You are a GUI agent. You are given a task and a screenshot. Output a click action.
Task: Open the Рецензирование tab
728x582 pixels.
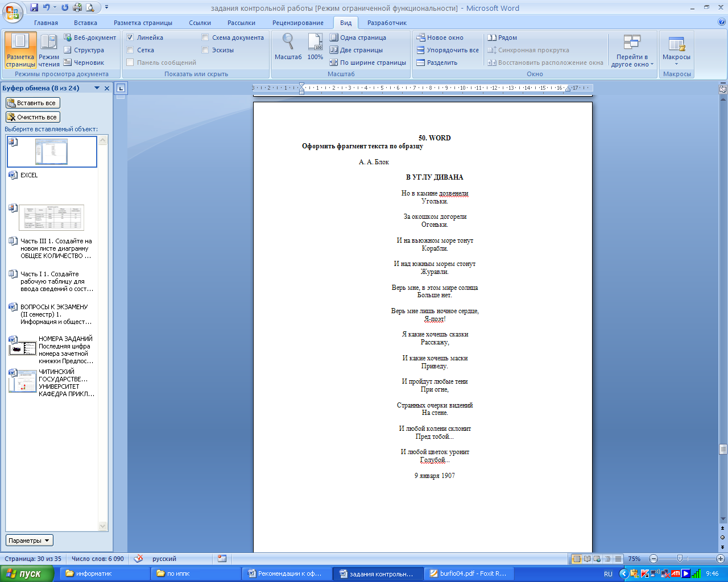[297, 23]
